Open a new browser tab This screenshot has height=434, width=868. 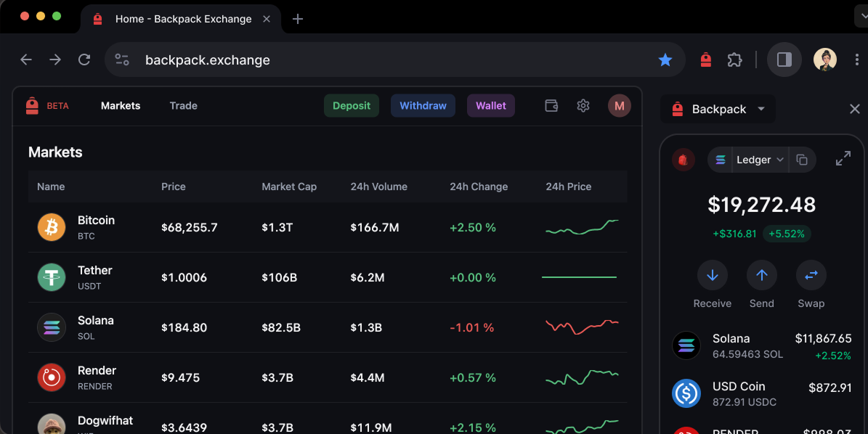[x=298, y=19]
